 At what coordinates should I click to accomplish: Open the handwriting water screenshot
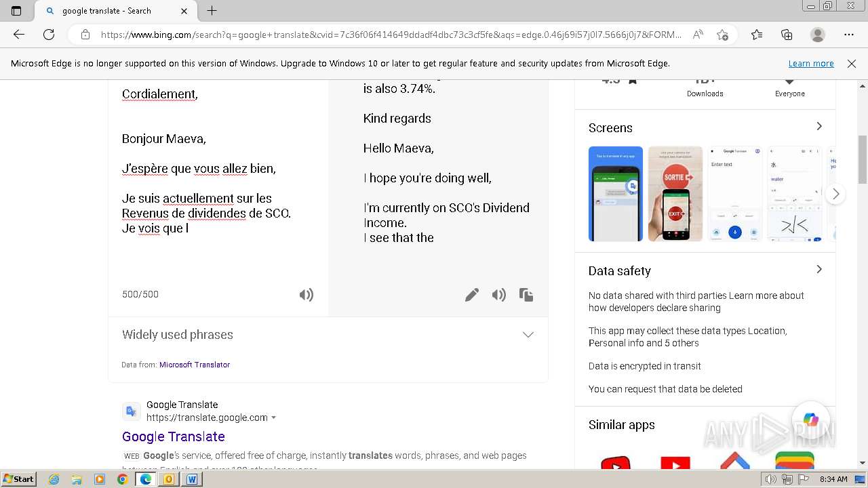[794, 194]
